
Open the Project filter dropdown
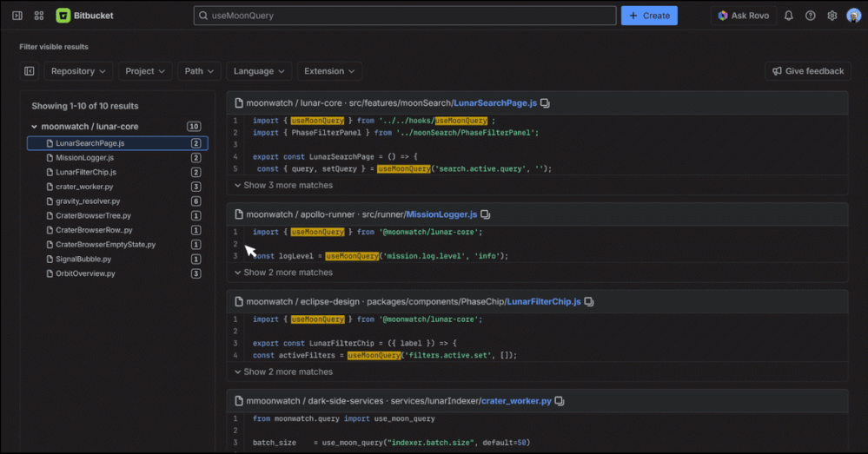tap(145, 71)
